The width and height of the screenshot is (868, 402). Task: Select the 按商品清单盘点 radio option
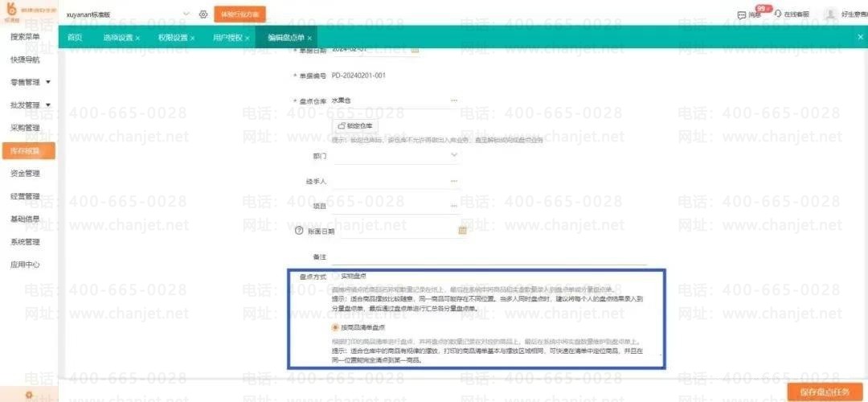click(x=335, y=328)
